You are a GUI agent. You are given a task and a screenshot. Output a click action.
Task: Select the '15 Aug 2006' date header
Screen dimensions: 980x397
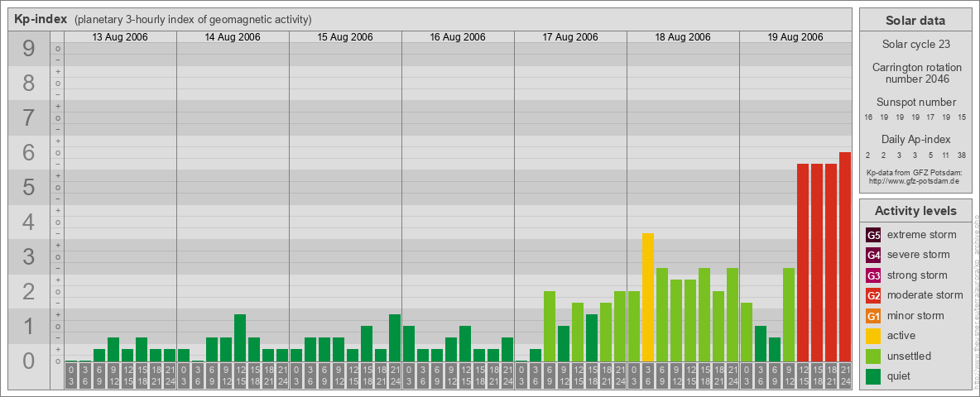(345, 37)
